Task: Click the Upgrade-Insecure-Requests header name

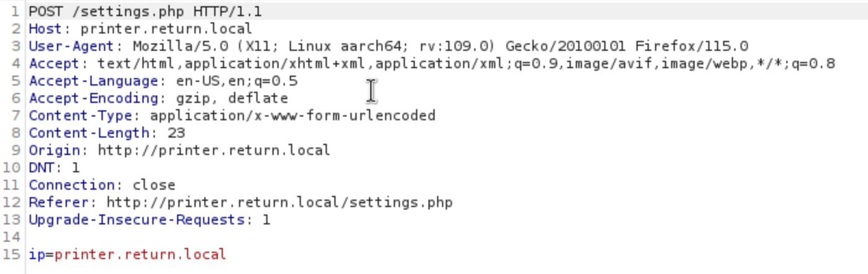Action: click(136, 219)
